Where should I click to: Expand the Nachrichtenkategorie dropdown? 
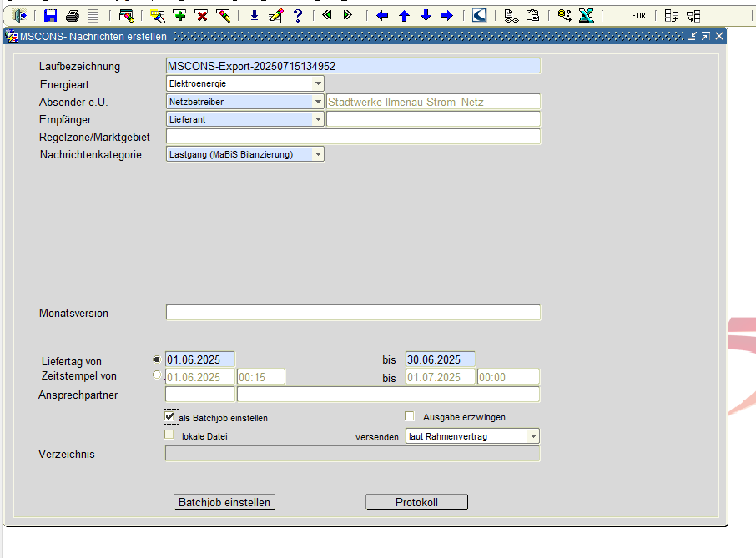[318, 154]
